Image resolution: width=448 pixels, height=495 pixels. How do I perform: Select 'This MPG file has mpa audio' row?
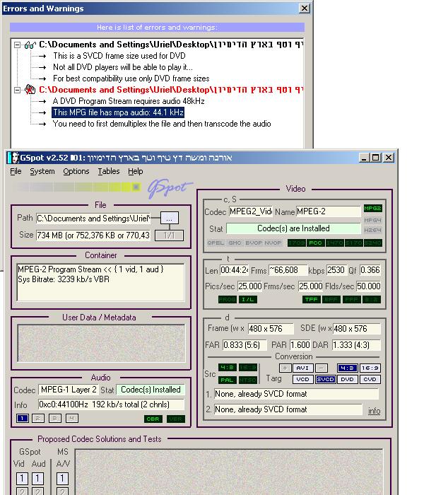[x=118, y=112]
